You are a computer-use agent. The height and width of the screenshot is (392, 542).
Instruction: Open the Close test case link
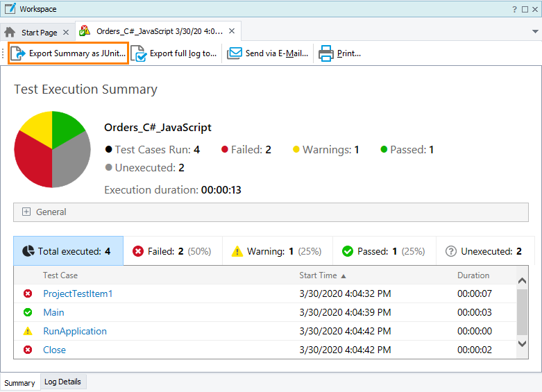[54, 350]
